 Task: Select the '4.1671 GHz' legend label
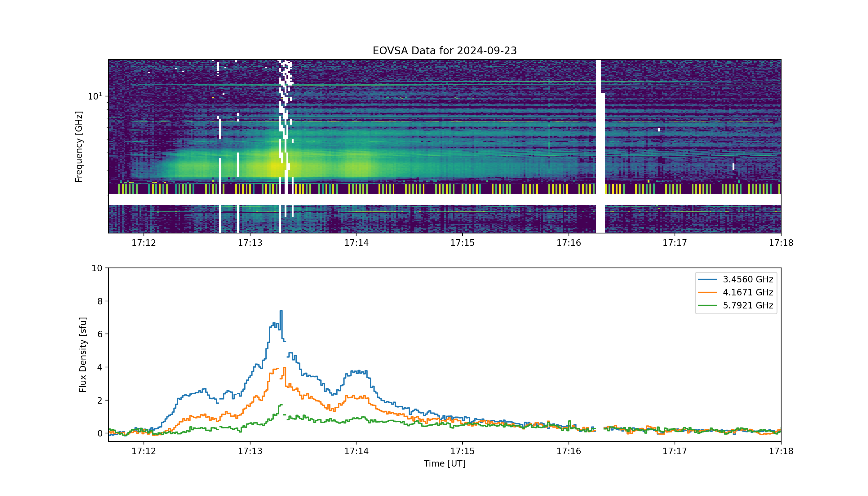coord(748,292)
